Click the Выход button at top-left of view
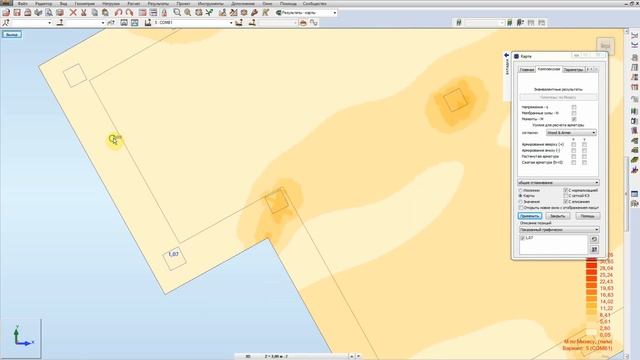Viewport: 640px width, 360px height. 12,35
